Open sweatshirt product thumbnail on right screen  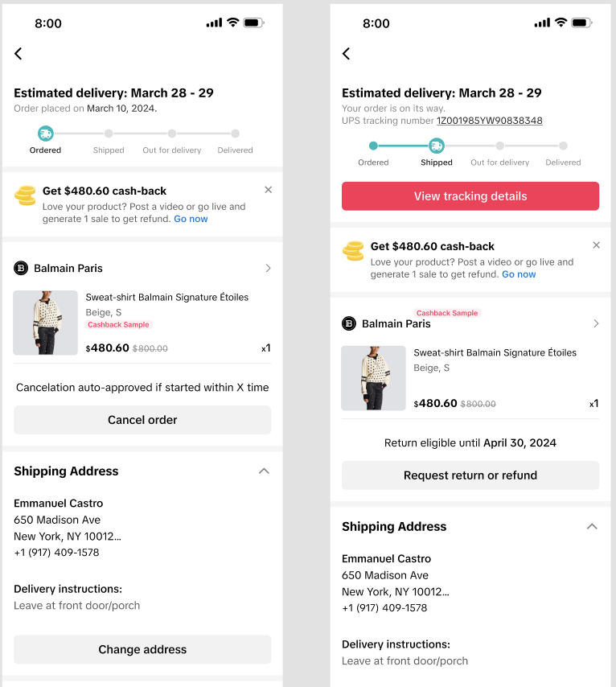pos(373,378)
